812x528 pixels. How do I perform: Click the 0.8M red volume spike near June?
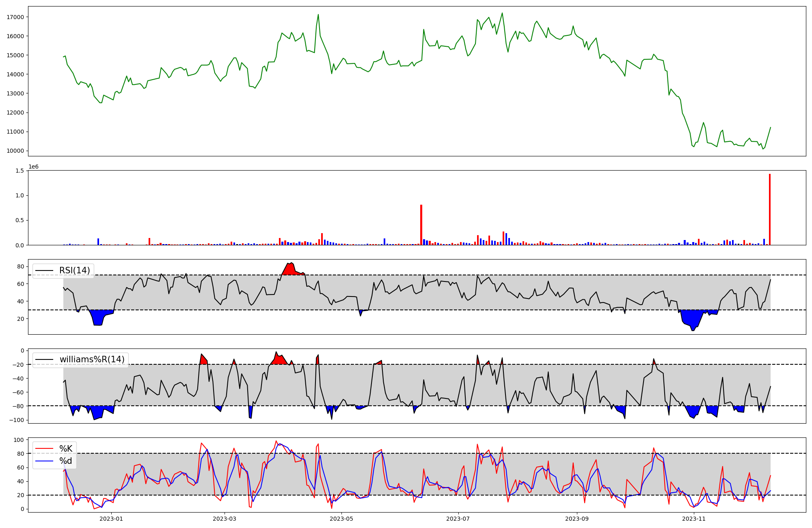[x=421, y=225]
